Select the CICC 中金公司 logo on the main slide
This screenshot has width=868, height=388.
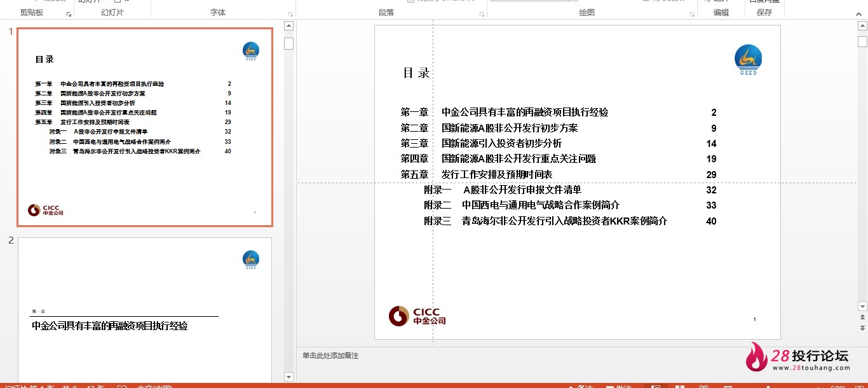point(417,315)
